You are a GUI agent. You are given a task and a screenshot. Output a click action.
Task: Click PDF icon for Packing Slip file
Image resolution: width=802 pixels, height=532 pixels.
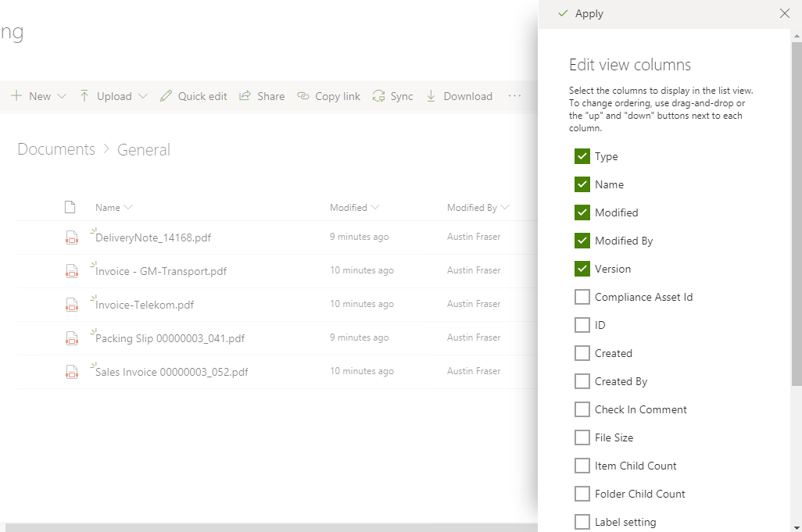tap(72, 338)
